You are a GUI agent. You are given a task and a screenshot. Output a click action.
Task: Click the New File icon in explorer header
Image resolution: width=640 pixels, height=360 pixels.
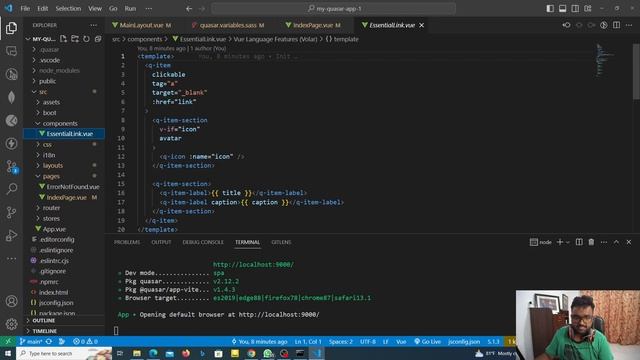coord(63,39)
